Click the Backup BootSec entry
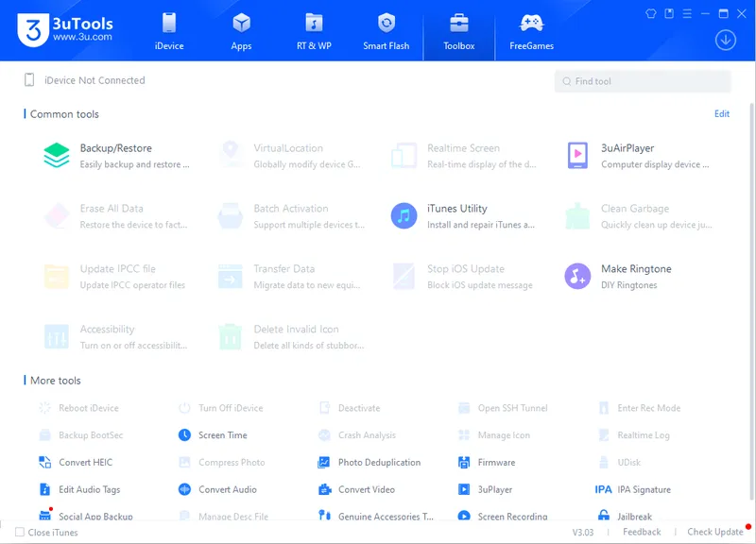756x544 pixels. point(81,435)
